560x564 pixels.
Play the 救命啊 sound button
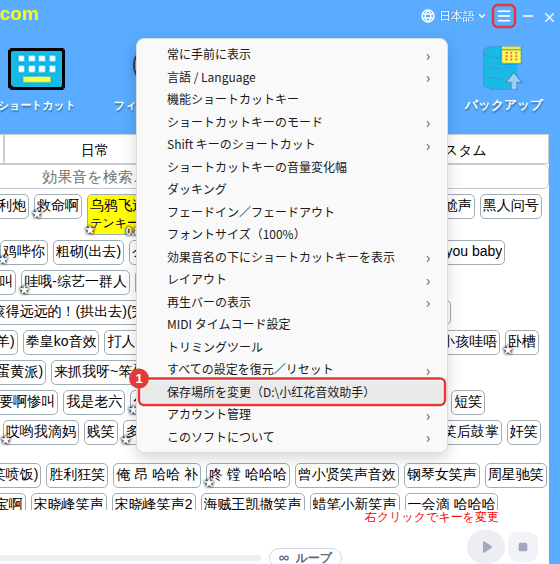[x=58, y=206]
